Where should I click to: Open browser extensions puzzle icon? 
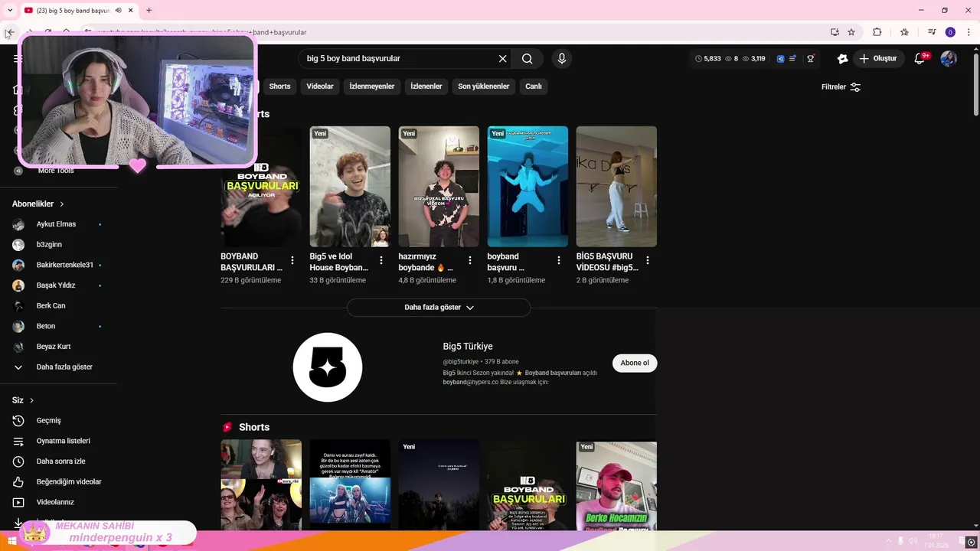pyautogui.click(x=877, y=32)
